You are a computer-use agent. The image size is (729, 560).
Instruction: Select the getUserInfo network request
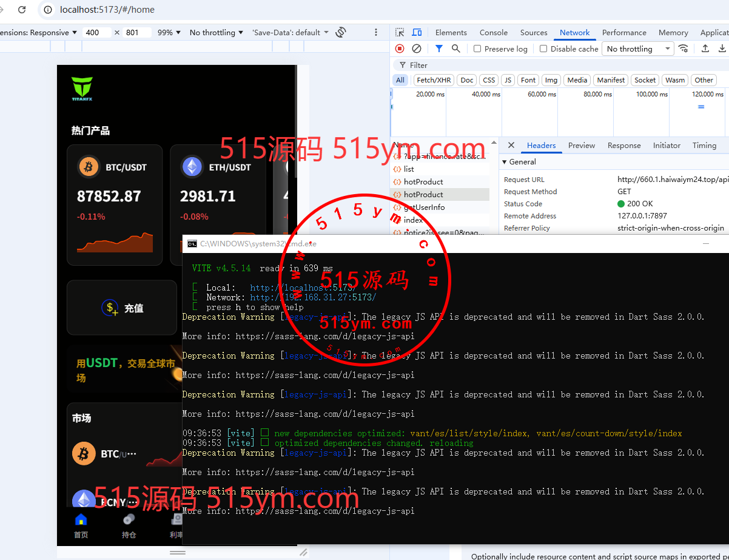click(424, 207)
